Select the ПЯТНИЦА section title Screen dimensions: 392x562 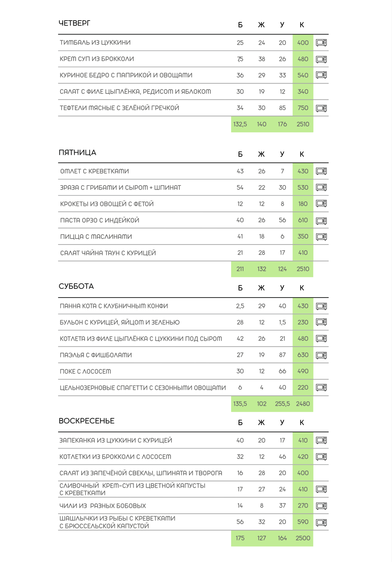(77, 153)
